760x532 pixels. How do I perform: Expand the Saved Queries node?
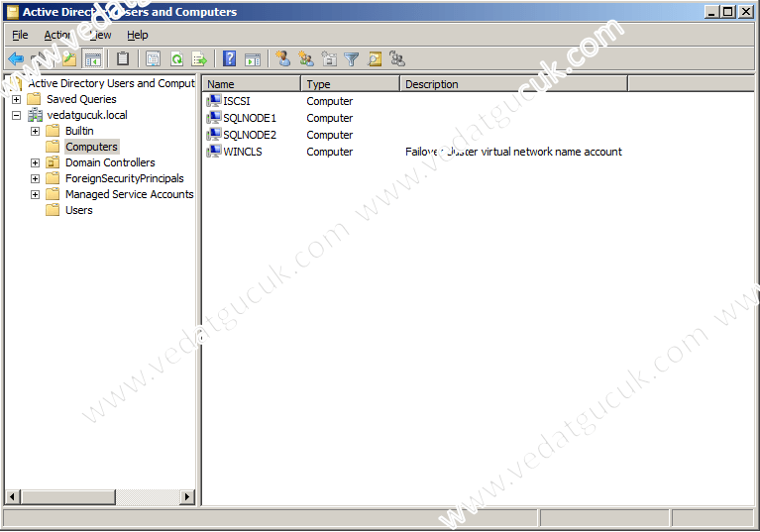point(17,99)
